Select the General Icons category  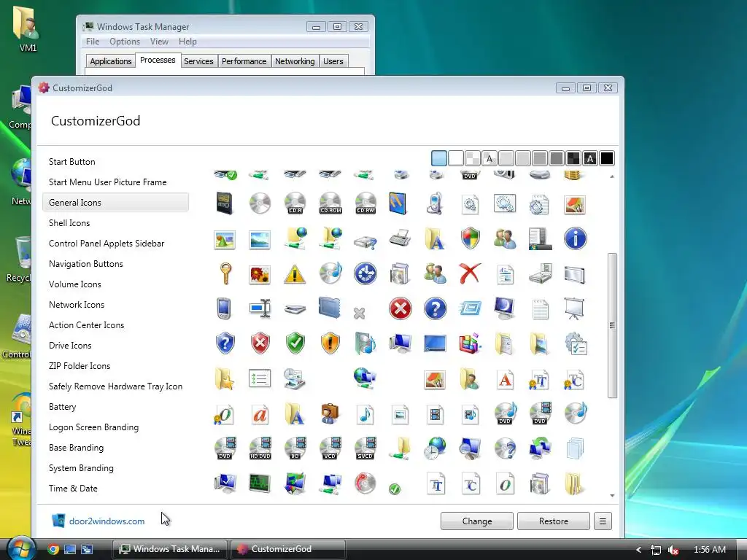115,203
